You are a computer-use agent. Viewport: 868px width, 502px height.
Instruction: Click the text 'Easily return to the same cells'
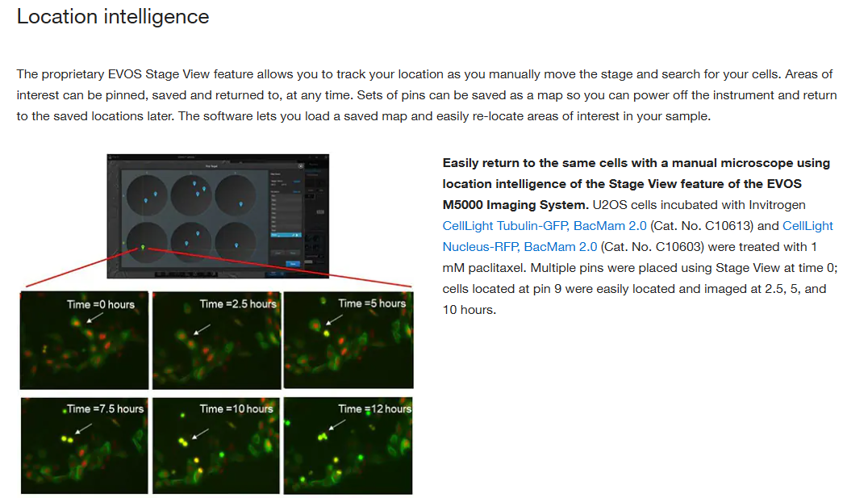click(x=536, y=163)
